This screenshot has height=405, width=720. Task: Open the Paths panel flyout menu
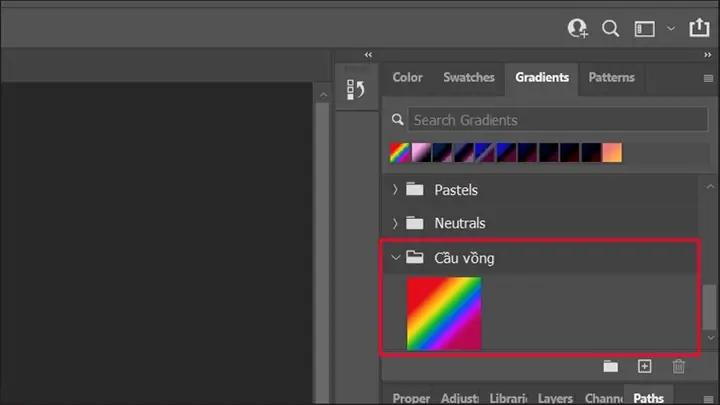[708, 399]
